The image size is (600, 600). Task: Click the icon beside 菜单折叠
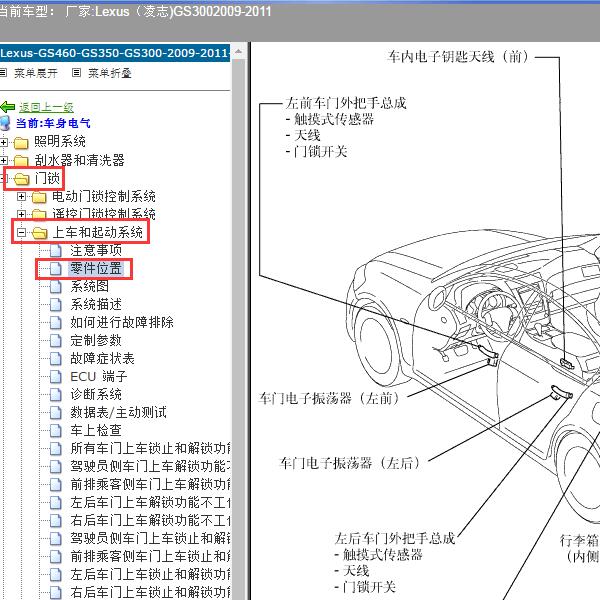point(76,72)
